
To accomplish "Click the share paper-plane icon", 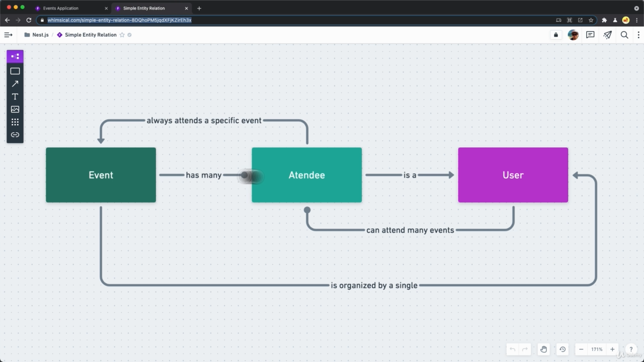I will click(x=608, y=35).
